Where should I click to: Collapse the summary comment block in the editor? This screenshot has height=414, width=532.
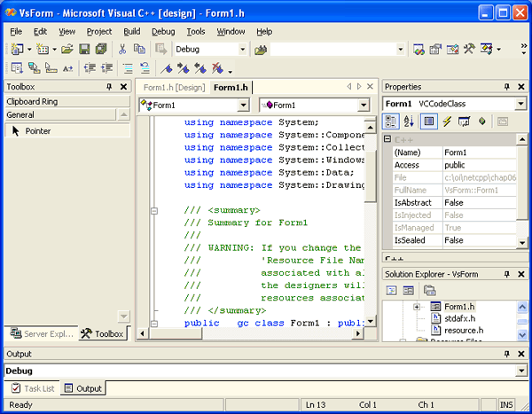[x=155, y=211]
